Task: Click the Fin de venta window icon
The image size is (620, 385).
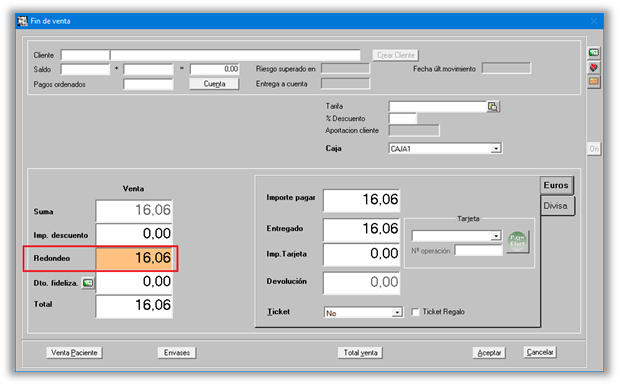Action: (23, 21)
